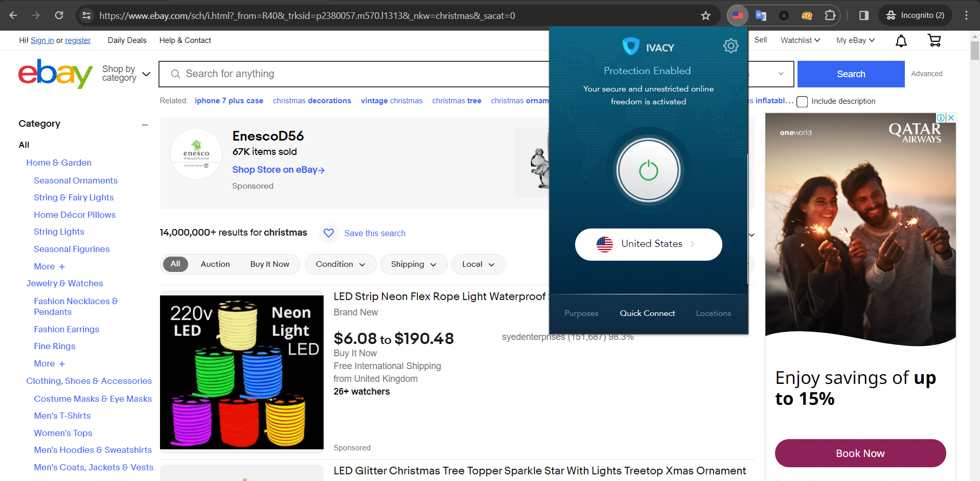Open United States location selector
980x481 pixels.
click(x=648, y=244)
